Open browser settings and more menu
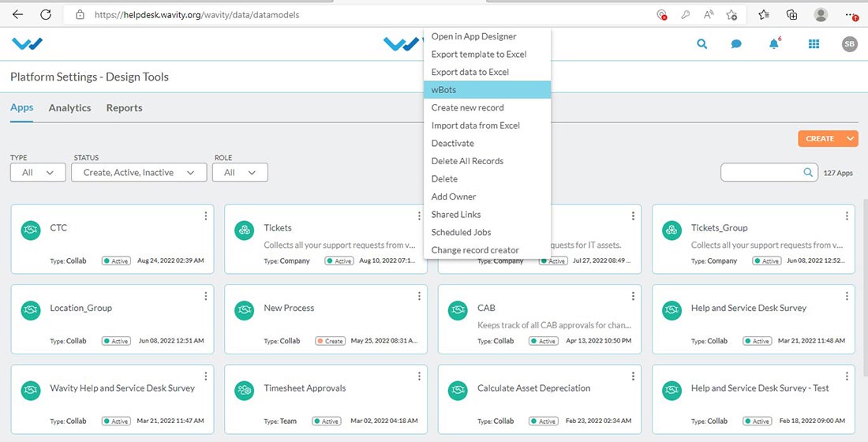 (x=851, y=15)
